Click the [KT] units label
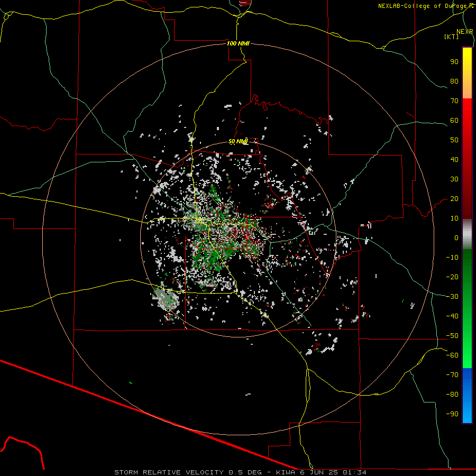476x476 pixels. tap(452, 36)
